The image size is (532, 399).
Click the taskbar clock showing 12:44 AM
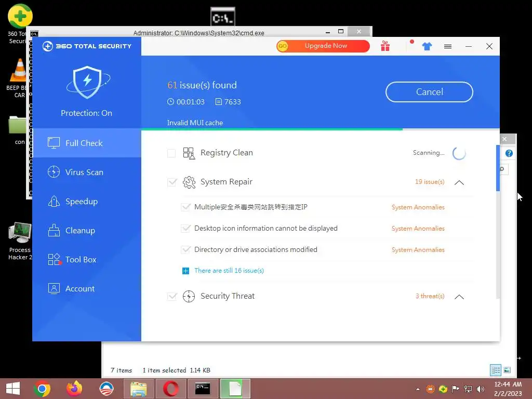tap(508, 389)
